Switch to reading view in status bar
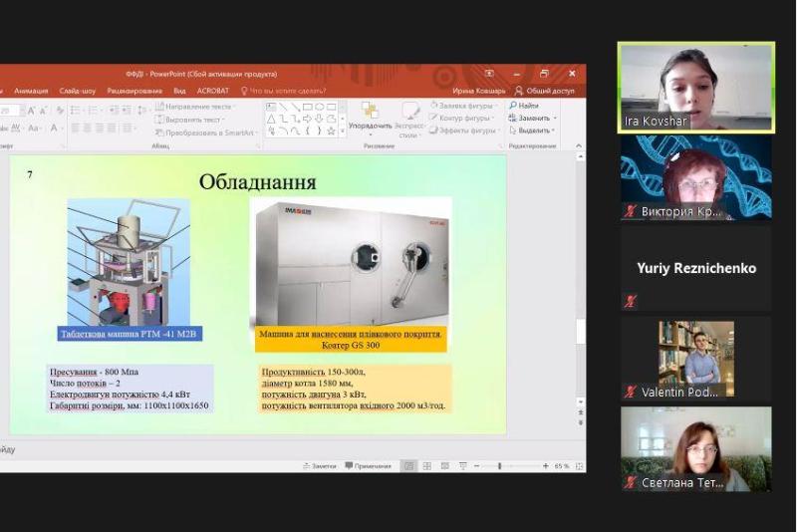797x532 pixels. click(442, 466)
